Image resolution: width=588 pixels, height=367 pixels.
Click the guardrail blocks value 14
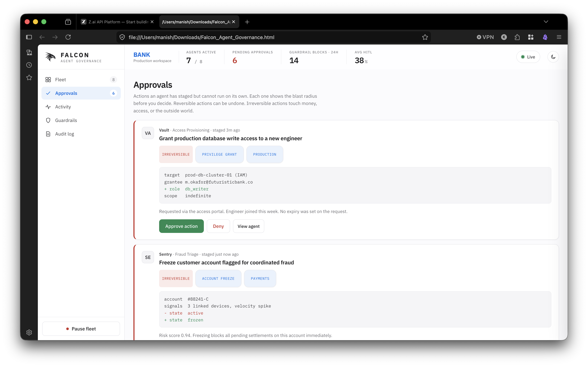coord(294,60)
